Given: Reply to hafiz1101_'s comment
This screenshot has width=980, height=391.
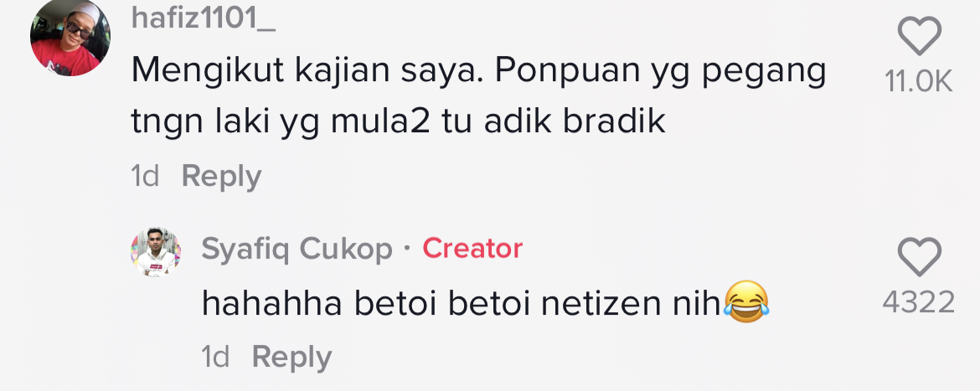Looking at the screenshot, I should point(221,177).
